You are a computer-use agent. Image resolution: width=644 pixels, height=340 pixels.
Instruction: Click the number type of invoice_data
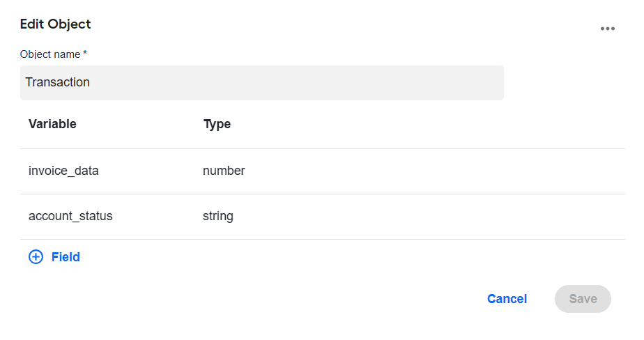point(224,171)
